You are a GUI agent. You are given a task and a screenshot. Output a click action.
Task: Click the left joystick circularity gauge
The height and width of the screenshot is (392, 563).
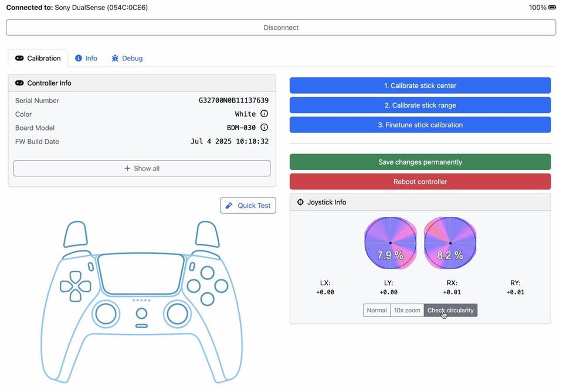coord(390,243)
